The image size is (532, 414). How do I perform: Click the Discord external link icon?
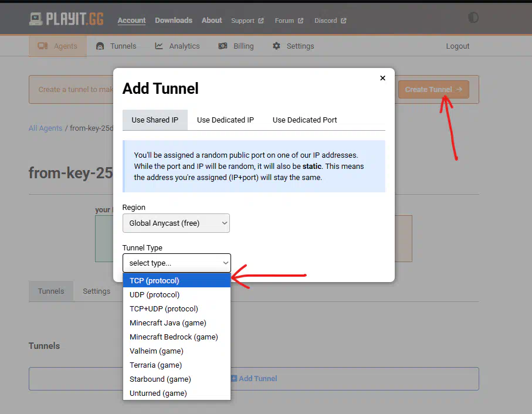click(344, 21)
